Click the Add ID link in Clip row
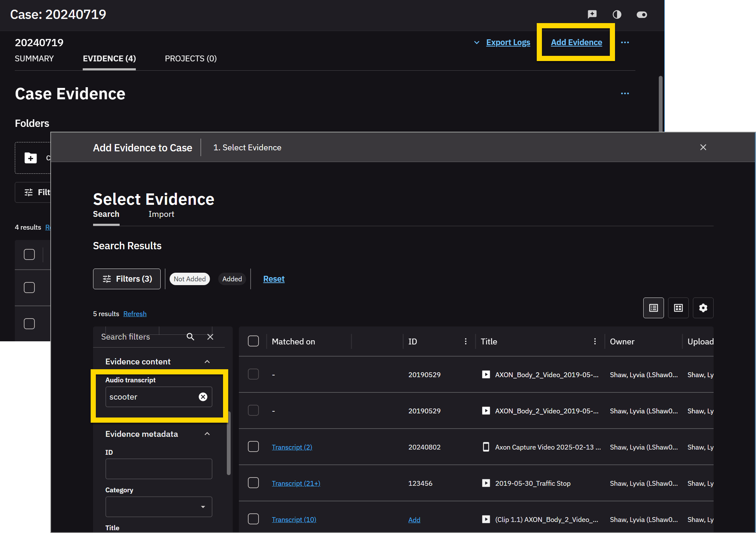Image resolution: width=756 pixels, height=533 pixels. [414, 520]
